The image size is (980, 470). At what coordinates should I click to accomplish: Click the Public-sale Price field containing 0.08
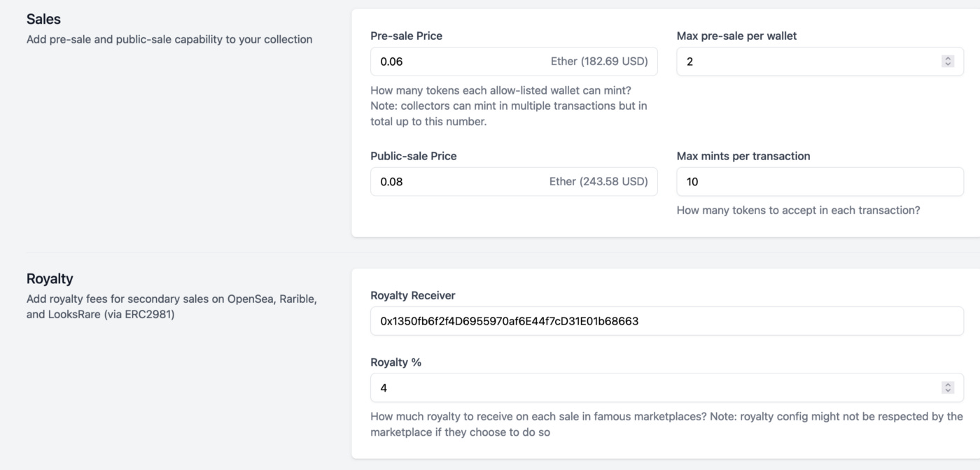514,182
